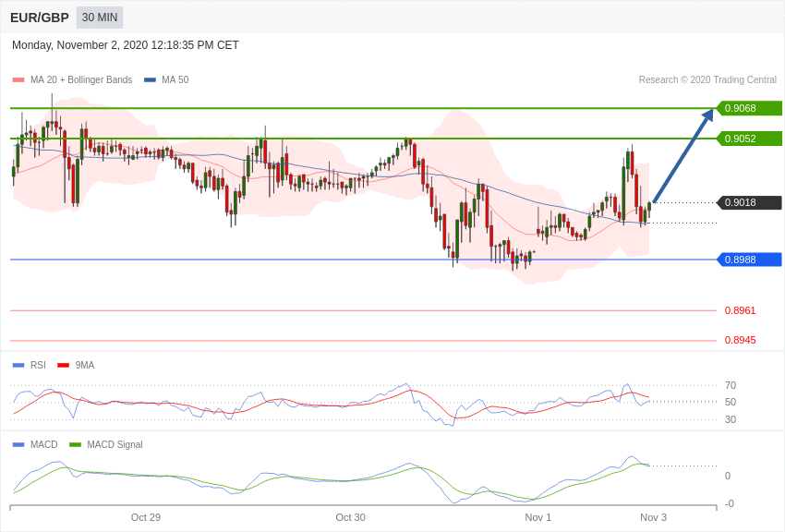Image resolution: width=785 pixels, height=532 pixels.
Task: Click the Nov 1 date axis label
Action: pyautogui.click(x=537, y=517)
